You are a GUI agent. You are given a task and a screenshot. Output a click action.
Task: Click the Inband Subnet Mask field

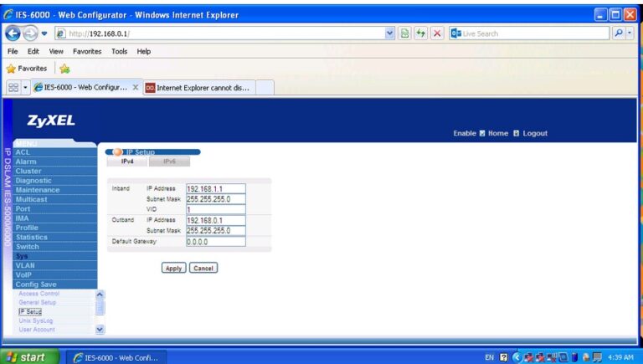pos(216,199)
